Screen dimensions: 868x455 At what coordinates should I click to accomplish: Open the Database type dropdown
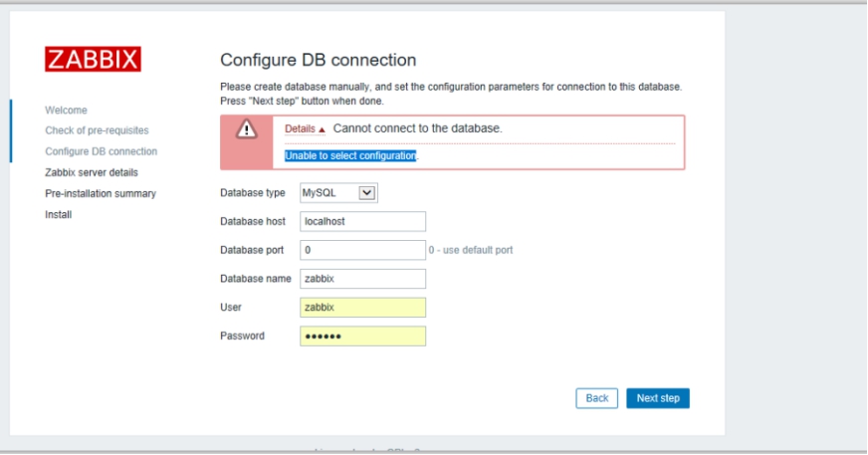pyautogui.click(x=338, y=193)
